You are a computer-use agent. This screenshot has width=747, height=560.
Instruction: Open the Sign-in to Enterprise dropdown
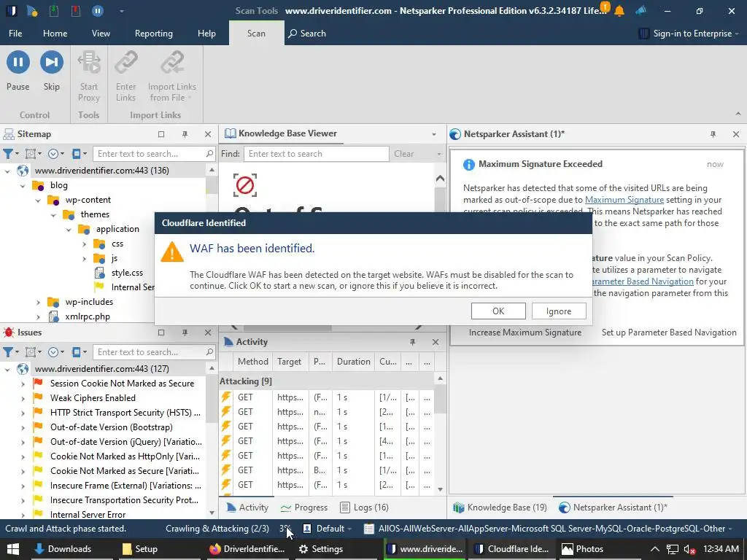(x=689, y=34)
